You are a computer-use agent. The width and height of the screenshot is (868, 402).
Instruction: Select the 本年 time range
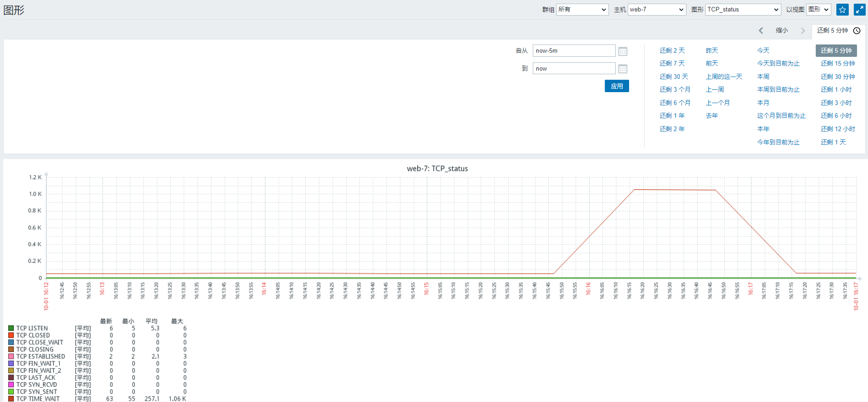pos(763,129)
